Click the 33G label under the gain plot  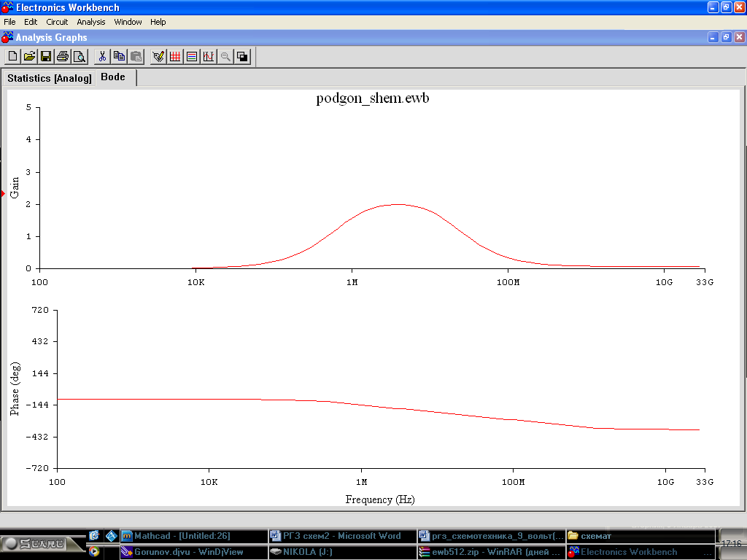pyautogui.click(x=705, y=282)
